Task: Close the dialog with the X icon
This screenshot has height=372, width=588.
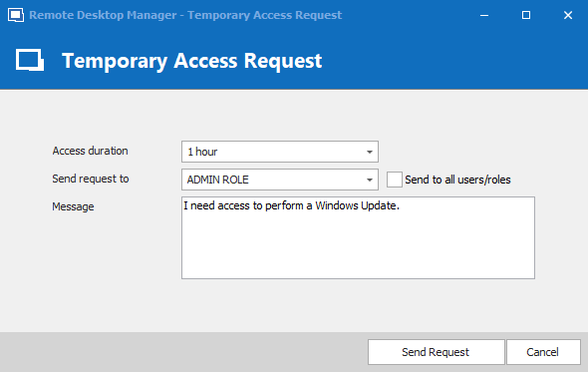Action: (568, 15)
